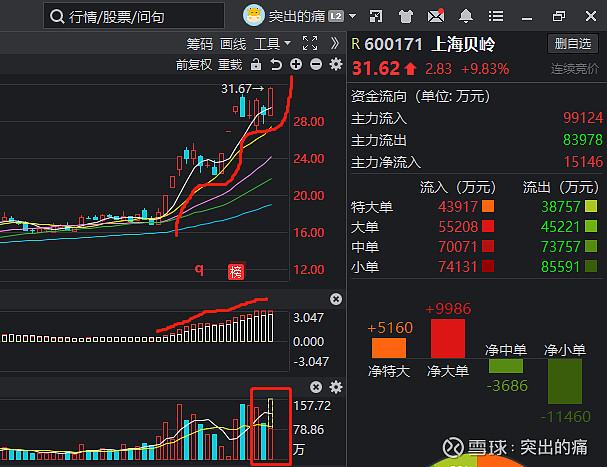Click the red up arrow beside the price

coord(410,69)
